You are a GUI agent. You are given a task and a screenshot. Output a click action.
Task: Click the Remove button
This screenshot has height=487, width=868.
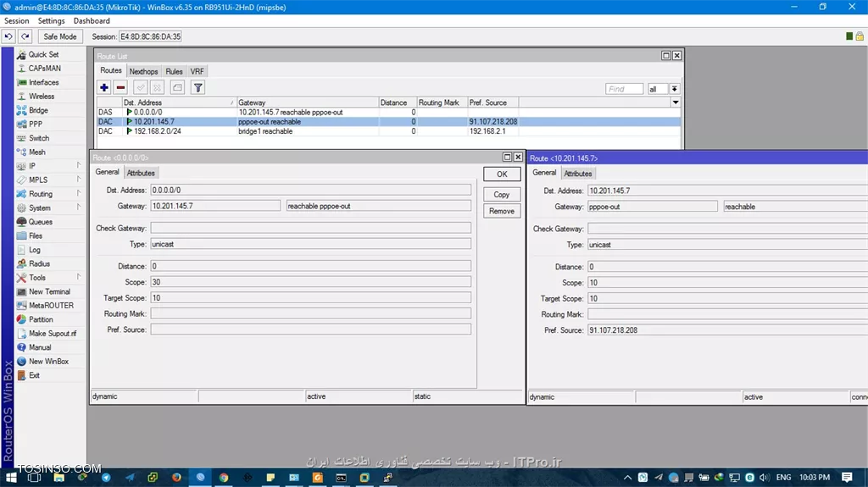(x=502, y=211)
